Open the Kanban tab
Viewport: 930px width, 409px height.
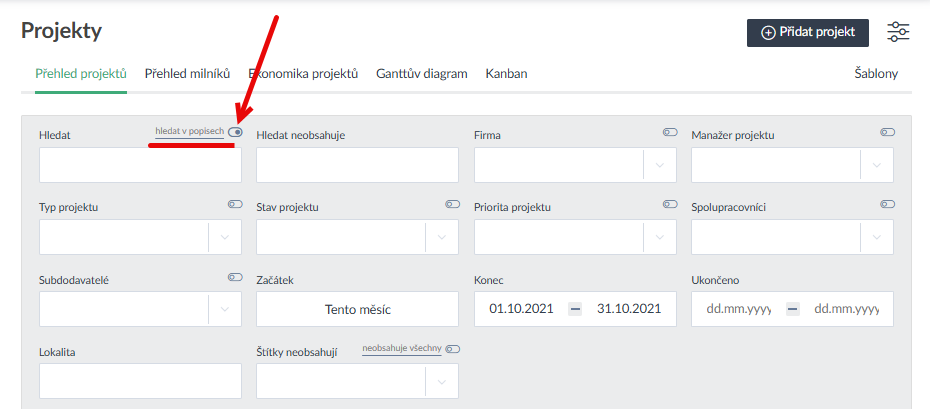pos(506,73)
